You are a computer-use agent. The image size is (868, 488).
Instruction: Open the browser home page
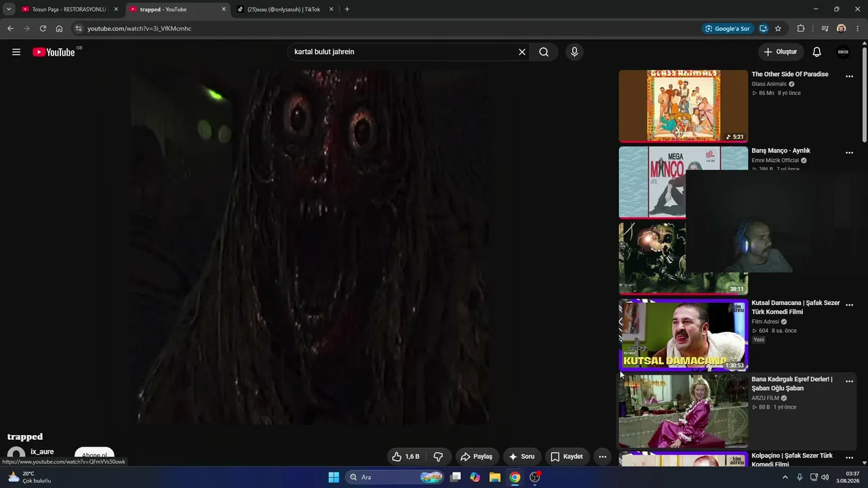click(59, 28)
